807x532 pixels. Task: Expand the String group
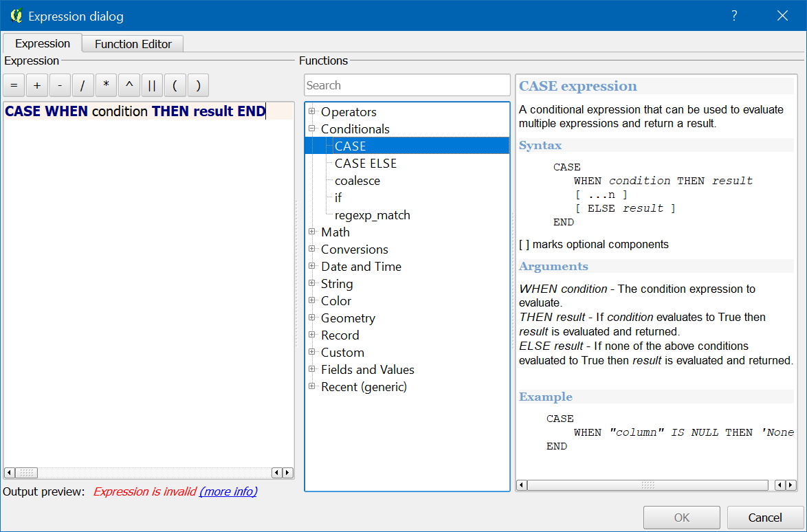point(312,283)
